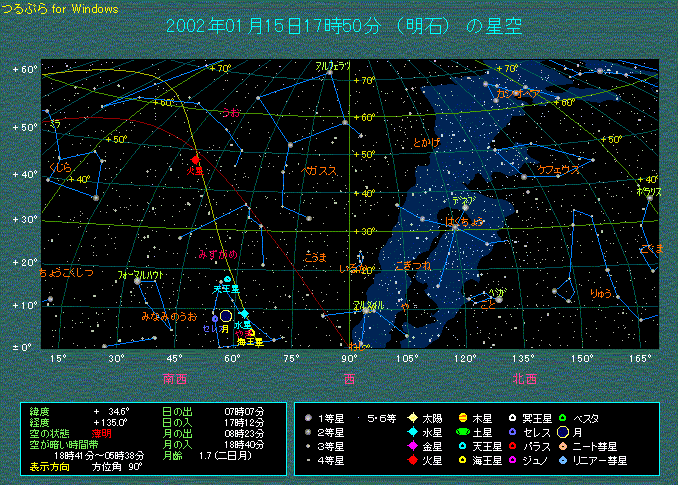Click the Fomalhaut star (フォーマルハウト)
The width and height of the screenshot is (678, 485).
[138, 282]
